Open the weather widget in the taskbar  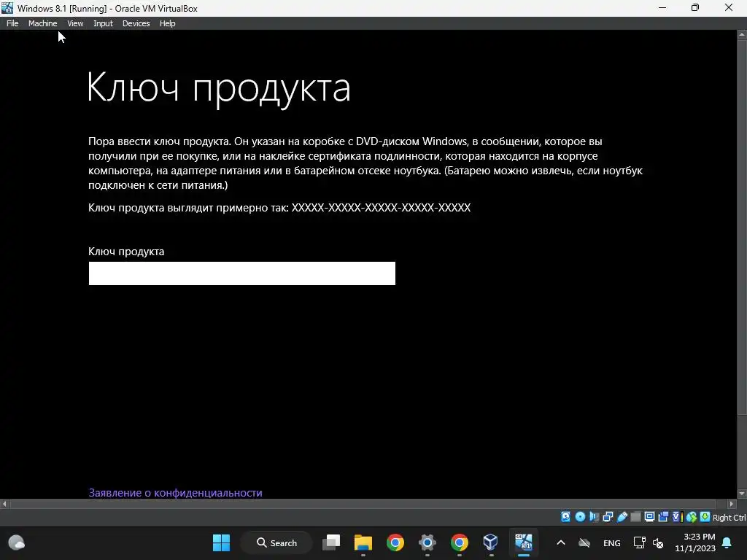tap(17, 542)
